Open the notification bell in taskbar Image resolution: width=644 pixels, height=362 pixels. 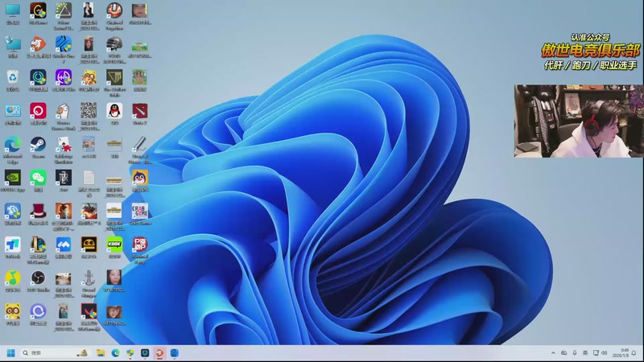(x=634, y=353)
